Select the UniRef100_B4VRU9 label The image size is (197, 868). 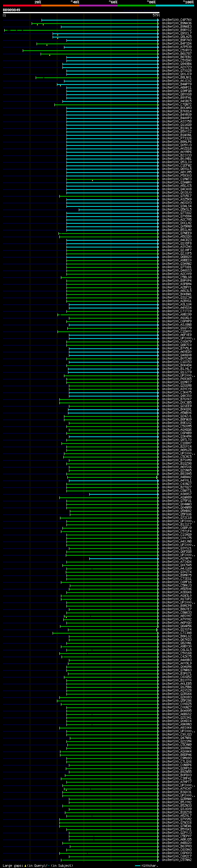coord(176,115)
